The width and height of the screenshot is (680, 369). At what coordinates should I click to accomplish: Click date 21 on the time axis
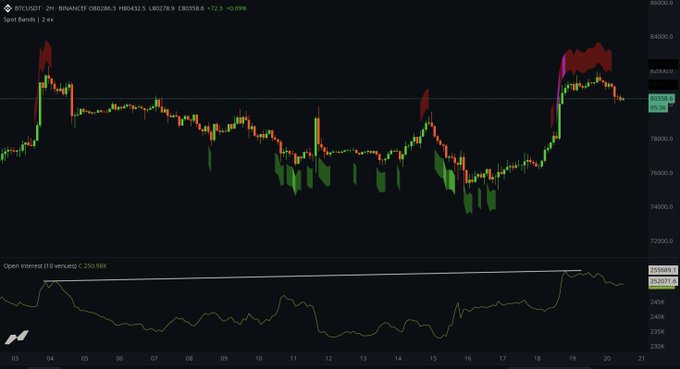641,359
